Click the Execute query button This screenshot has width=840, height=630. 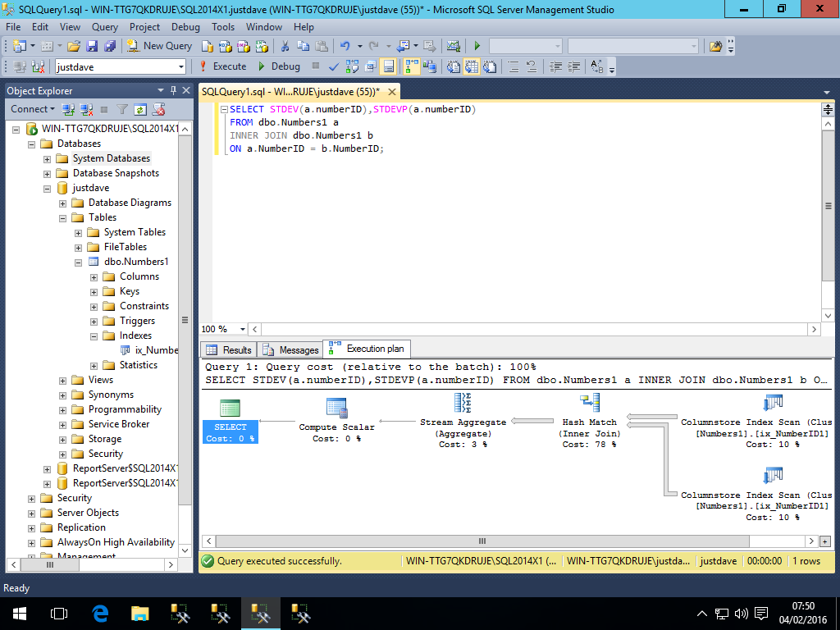222,66
